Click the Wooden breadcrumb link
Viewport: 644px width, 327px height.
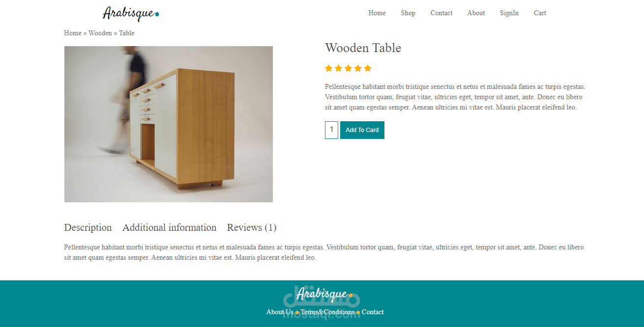(x=100, y=33)
